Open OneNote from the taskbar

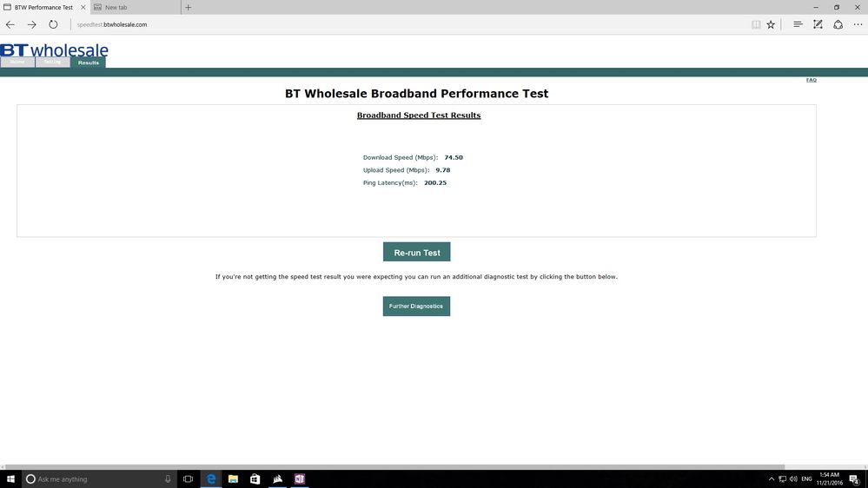point(300,478)
